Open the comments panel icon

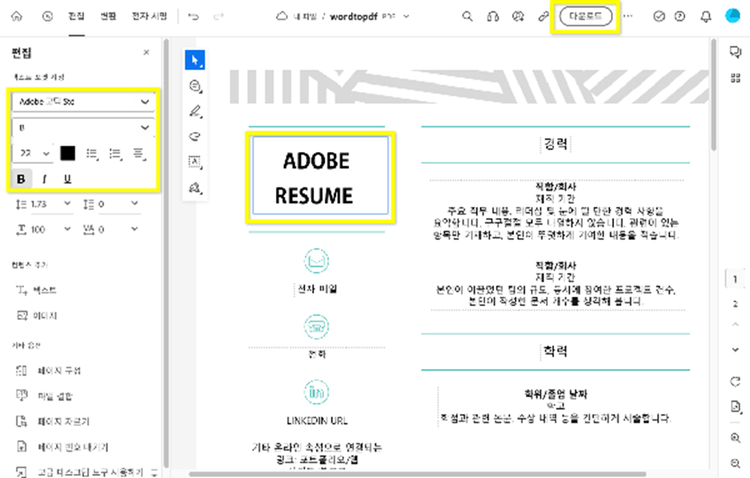pyautogui.click(x=735, y=52)
